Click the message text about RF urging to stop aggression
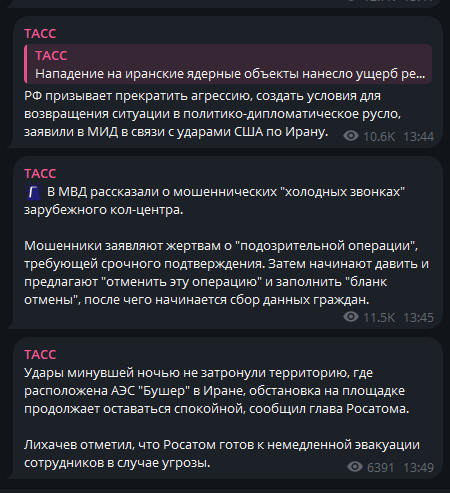Screen dimensions: 450x493 point(212,114)
